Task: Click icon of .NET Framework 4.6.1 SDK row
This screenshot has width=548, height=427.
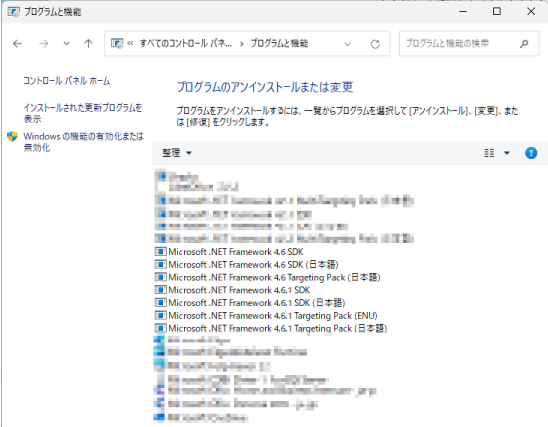Action: click(160, 290)
